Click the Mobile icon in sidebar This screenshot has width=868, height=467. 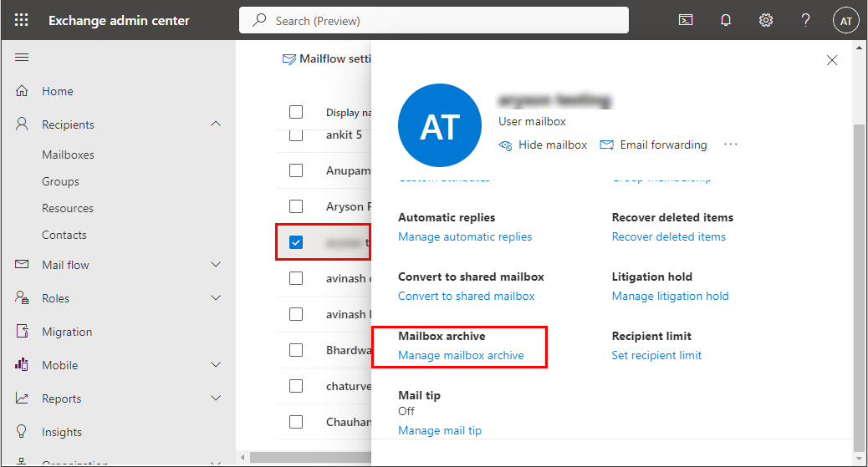22,364
